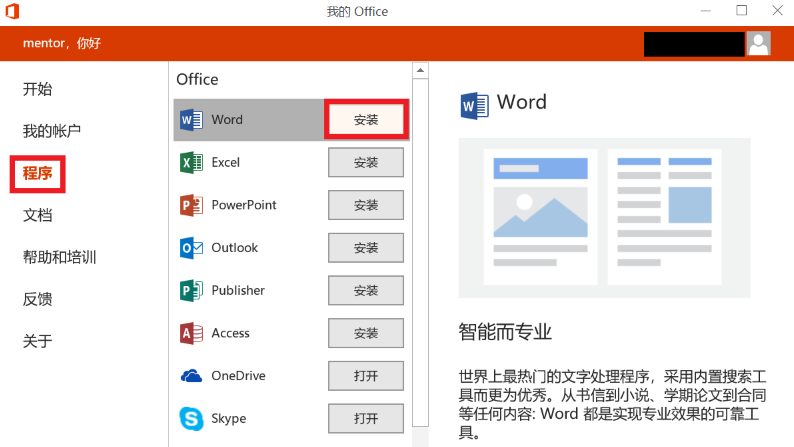The image size is (794, 447).
Task: Open the 帮助和培训 section
Action: pos(59,257)
